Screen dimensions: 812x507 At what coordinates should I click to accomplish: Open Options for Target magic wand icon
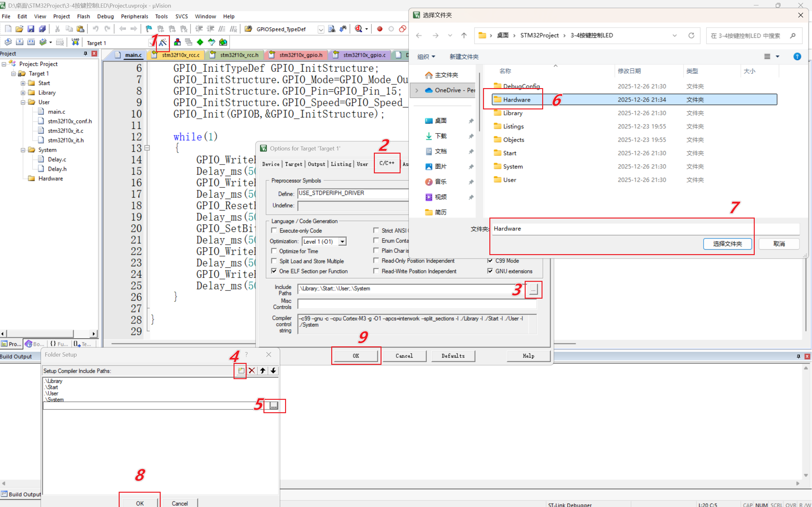coord(163,42)
